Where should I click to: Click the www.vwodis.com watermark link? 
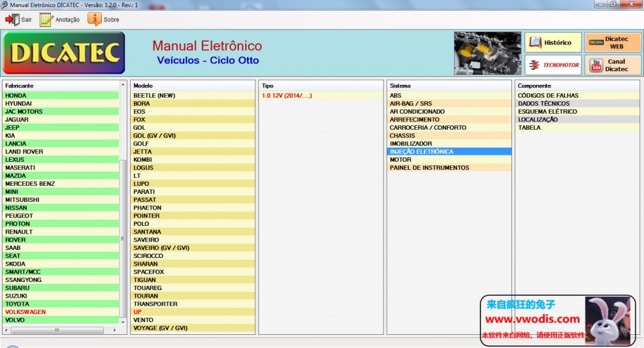coord(533,319)
